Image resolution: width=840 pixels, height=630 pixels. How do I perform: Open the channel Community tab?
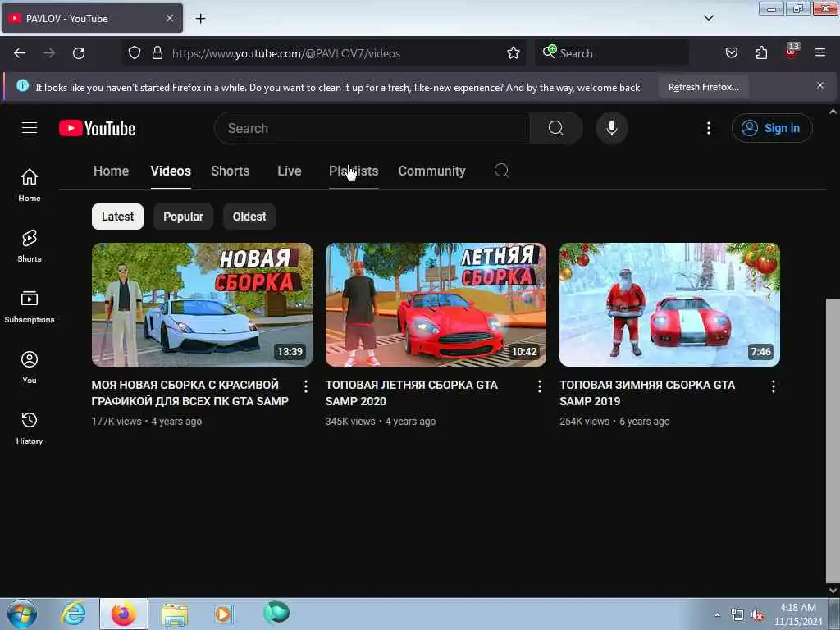pos(431,171)
